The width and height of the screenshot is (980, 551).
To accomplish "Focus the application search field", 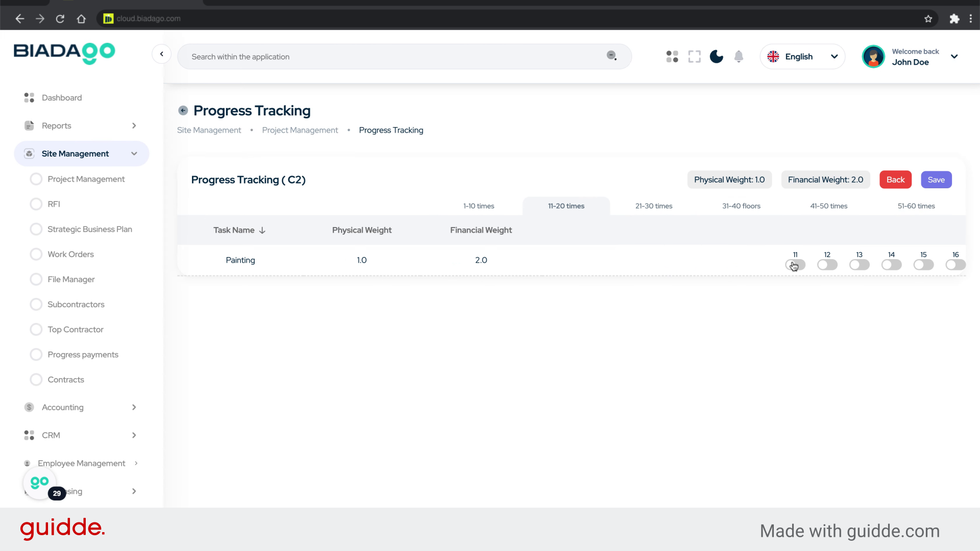I will 393,57.
